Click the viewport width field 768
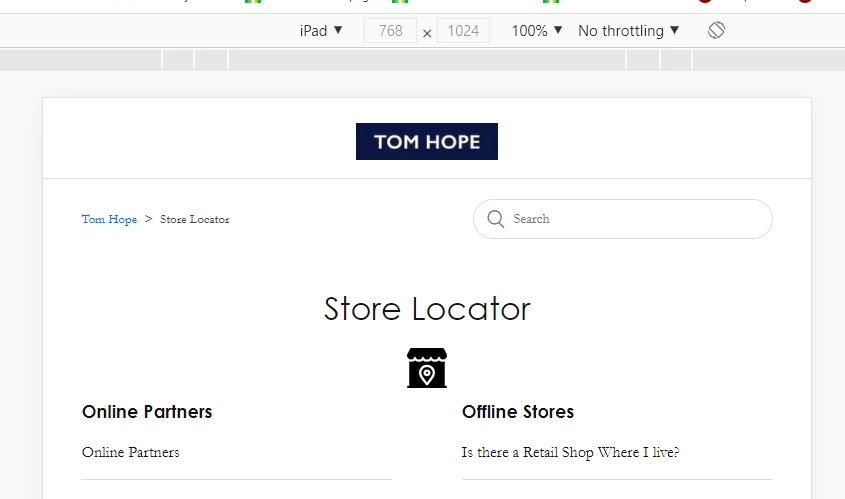The image size is (845, 499). (x=390, y=31)
